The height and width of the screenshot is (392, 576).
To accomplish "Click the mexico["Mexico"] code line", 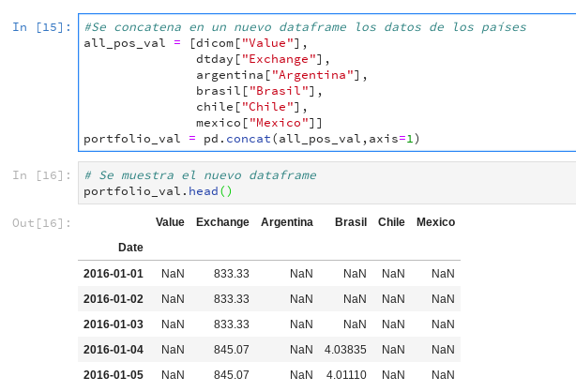I will pos(258,123).
